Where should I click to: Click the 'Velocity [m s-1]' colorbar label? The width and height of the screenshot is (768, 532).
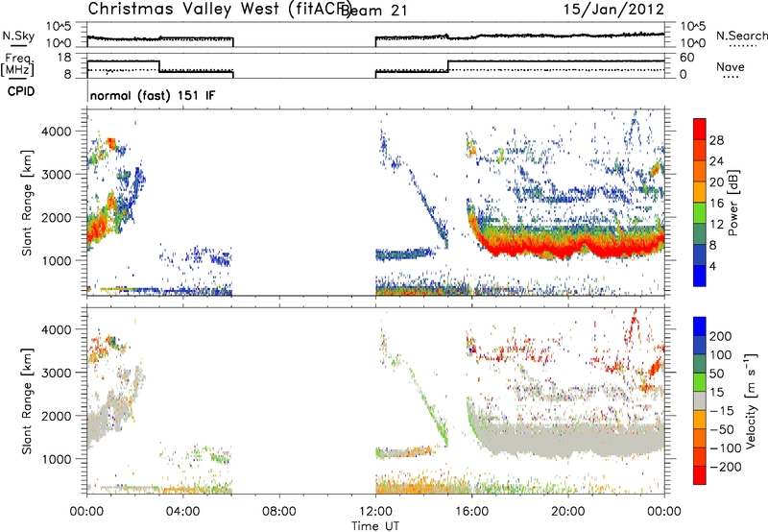click(x=752, y=400)
